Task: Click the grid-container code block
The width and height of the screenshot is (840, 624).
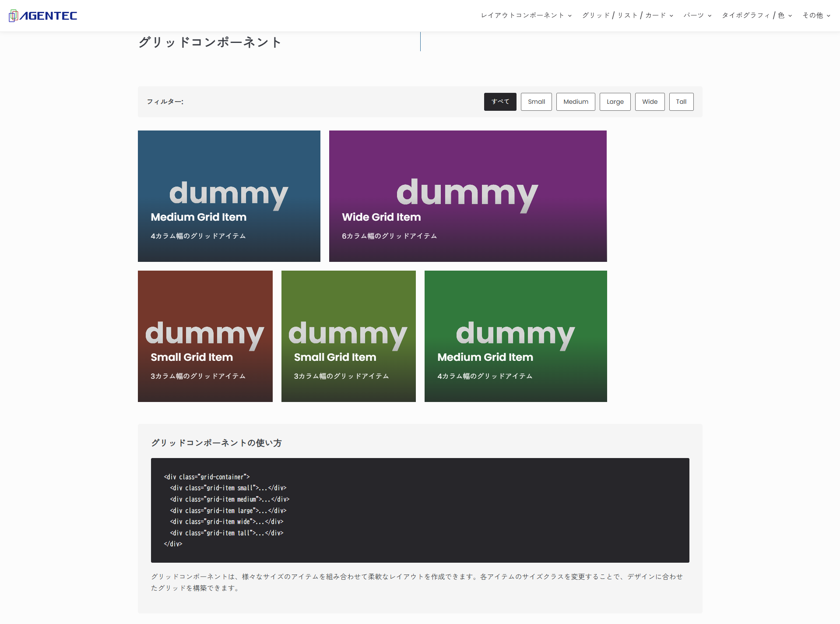Action: tap(420, 510)
